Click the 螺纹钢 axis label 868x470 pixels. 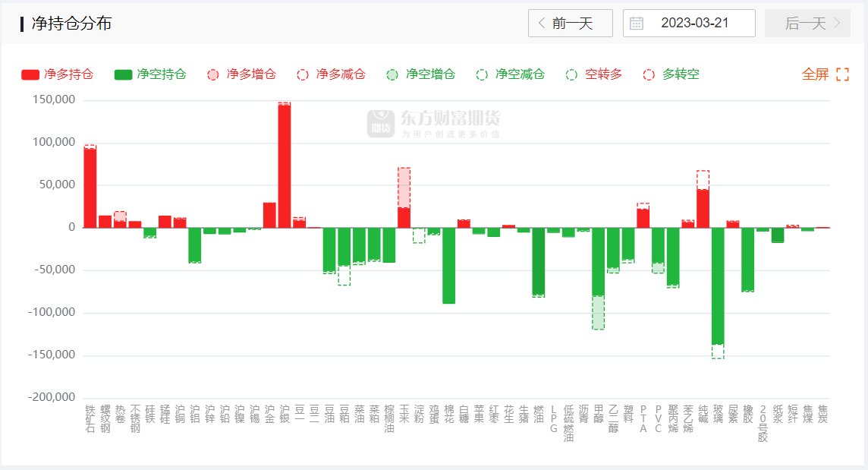(x=105, y=419)
